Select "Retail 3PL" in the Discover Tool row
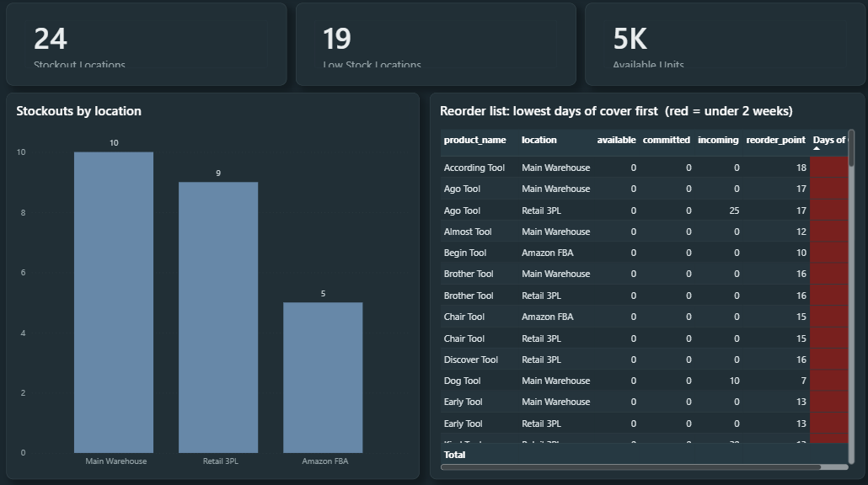The height and width of the screenshot is (485, 868). [541, 360]
